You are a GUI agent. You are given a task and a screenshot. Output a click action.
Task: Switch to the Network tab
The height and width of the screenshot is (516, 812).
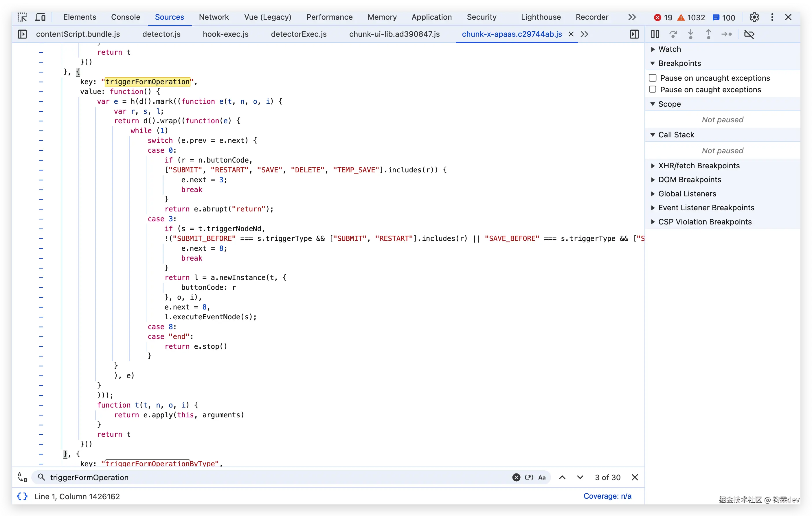pyautogui.click(x=214, y=17)
